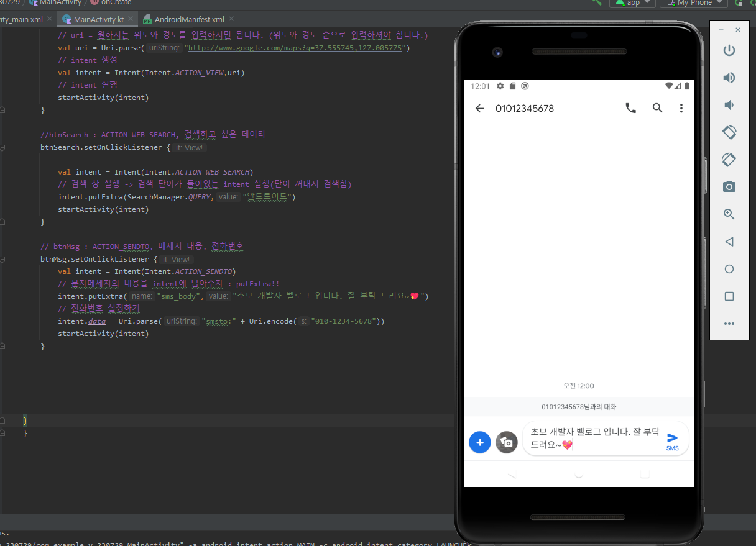The width and height of the screenshot is (756, 546).
Task: Close the activity_main.xml editor tab
Action: (x=49, y=19)
